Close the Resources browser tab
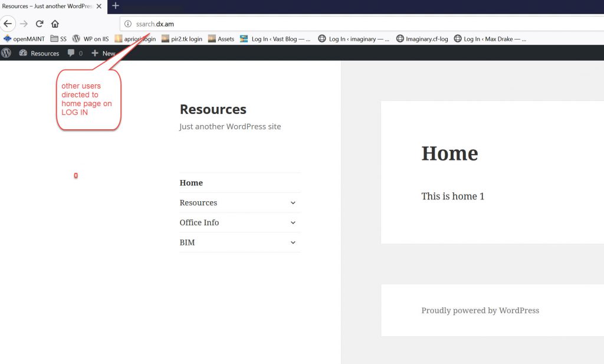Viewport: 604px width, 364px height. (99, 6)
